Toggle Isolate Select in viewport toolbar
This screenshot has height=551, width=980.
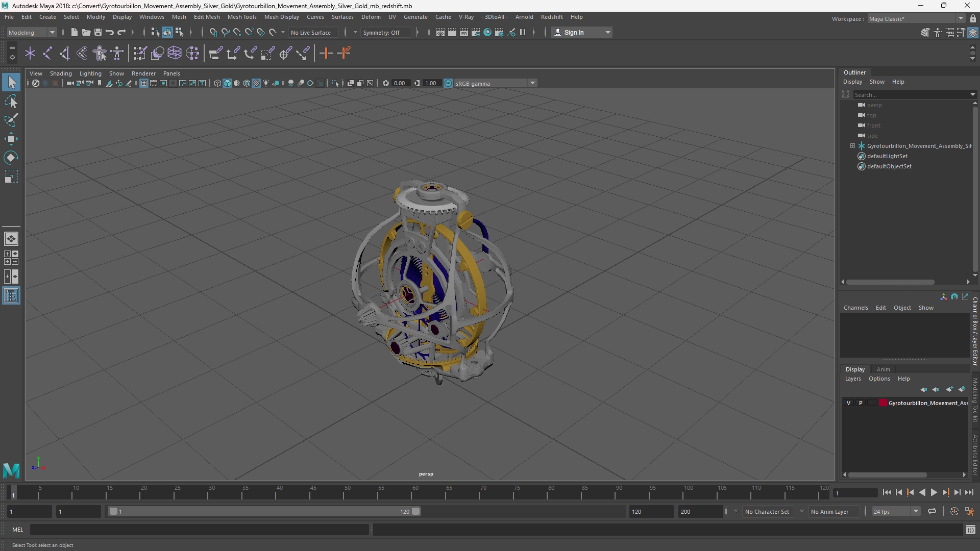[x=335, y=83]
